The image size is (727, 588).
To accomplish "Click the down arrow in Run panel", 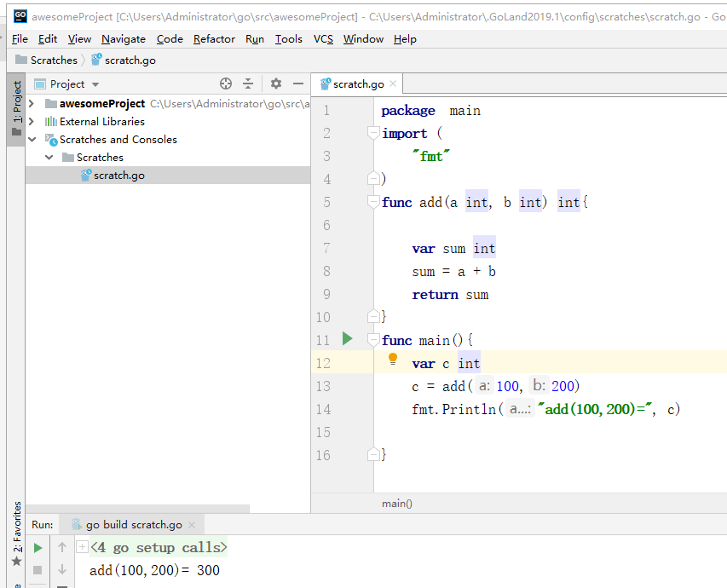I will point(62,569).
